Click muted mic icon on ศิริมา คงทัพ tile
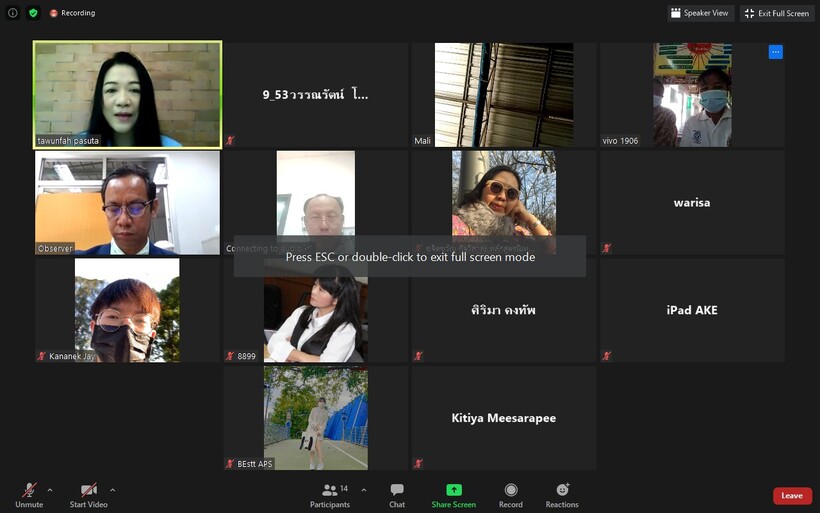Screen dimensions: 820x513 [418, 356]
